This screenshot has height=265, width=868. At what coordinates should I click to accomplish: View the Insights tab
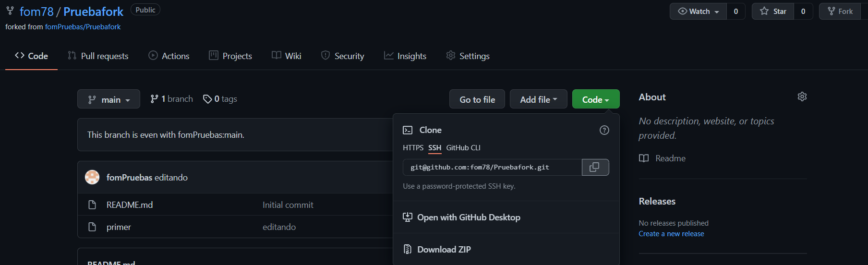point(405,56)
